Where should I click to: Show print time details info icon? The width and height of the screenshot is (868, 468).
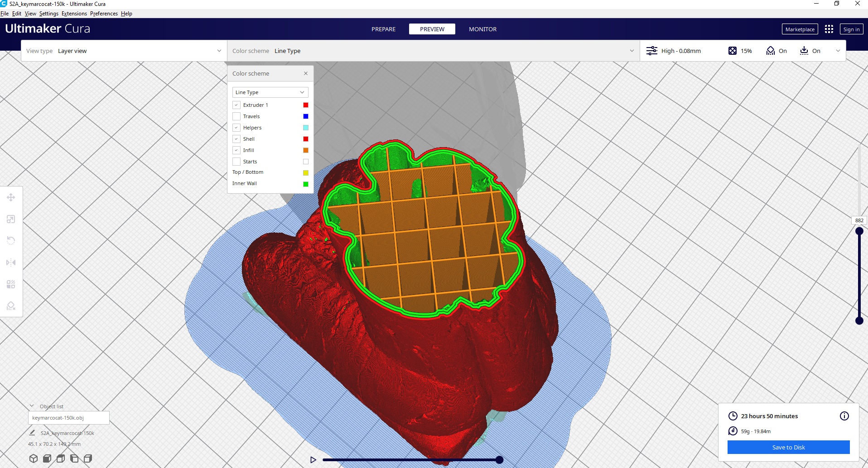[844, 416]
